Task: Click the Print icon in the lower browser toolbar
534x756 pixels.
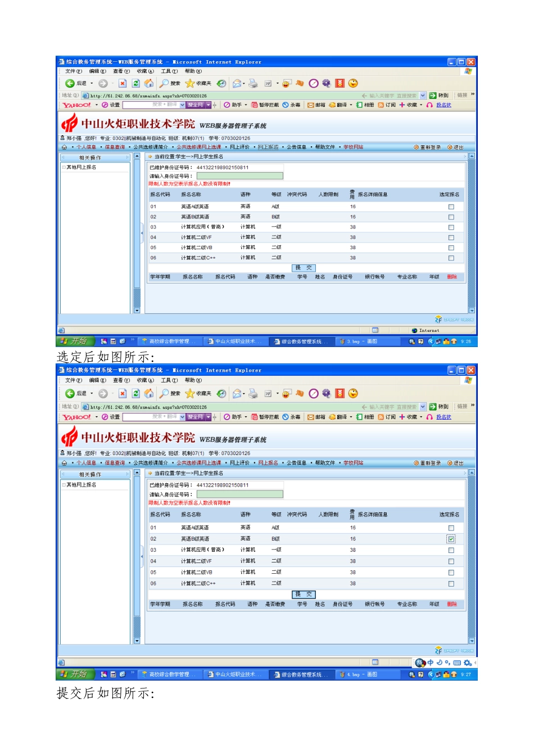Action: point(253,393)
